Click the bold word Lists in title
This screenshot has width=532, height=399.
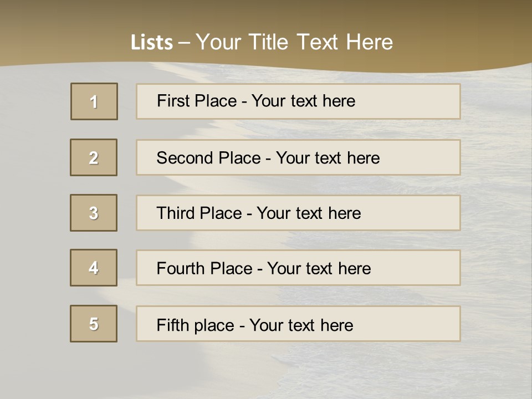[x=152, y=43]
